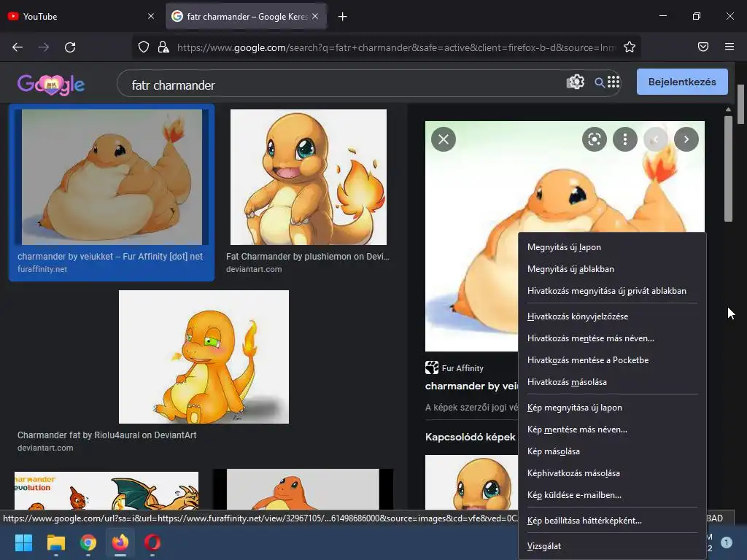Viewport: 747px width, 560px height.
Task: Go back using the browser back arrow
Action: tap(18, 47)
